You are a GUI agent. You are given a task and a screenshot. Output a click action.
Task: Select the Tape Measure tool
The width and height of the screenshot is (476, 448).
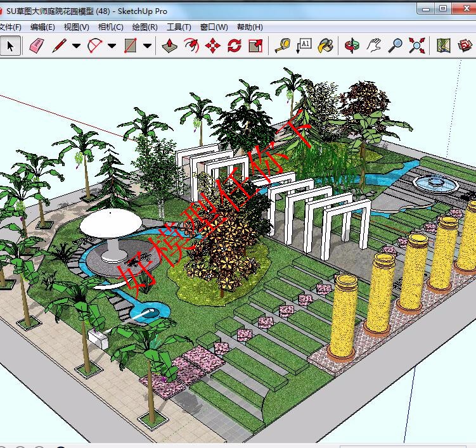coord(283,46)
